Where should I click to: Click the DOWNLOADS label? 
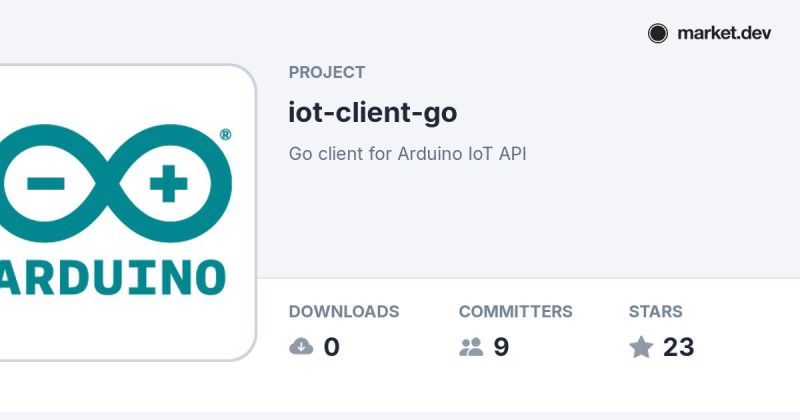pyautogui.click(x=344, y=311)
